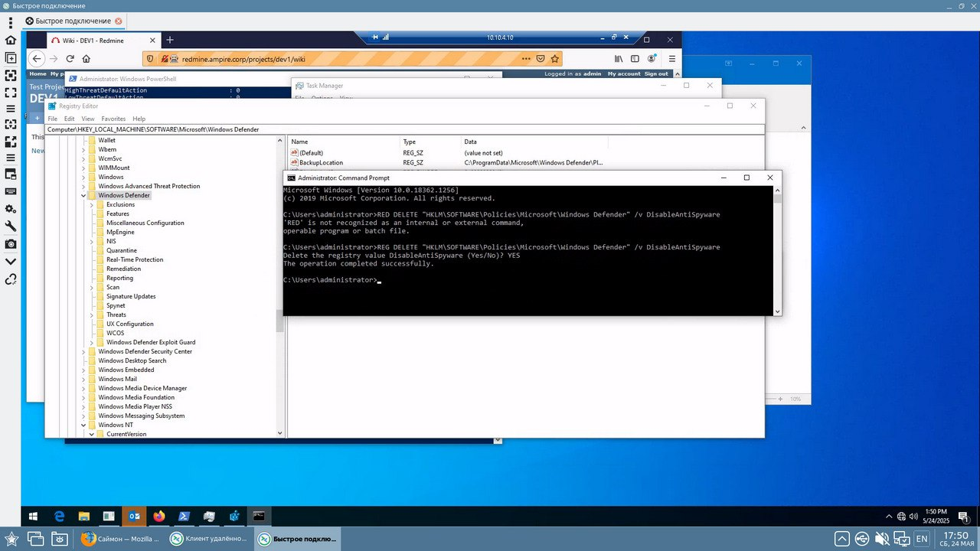Click Command Prompt vertical scrollbar

pos(778,250)
